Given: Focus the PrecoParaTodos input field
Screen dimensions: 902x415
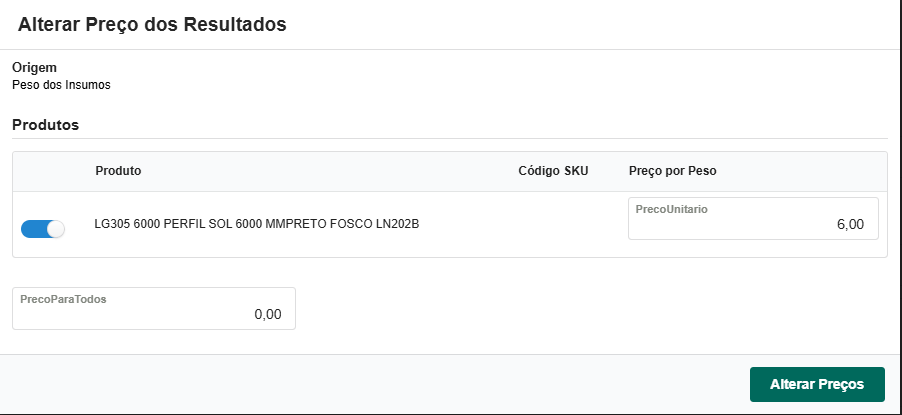Looking at the screenshot, I should pos(153,314).
